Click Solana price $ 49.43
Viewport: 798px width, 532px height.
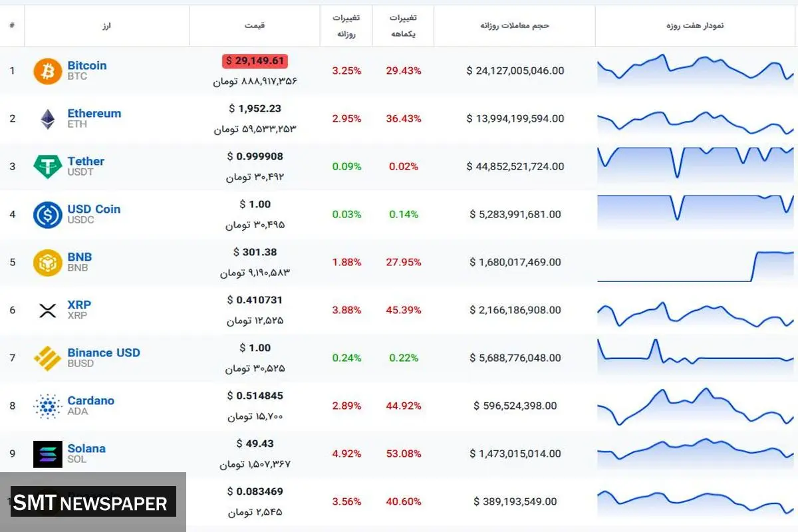255,444
